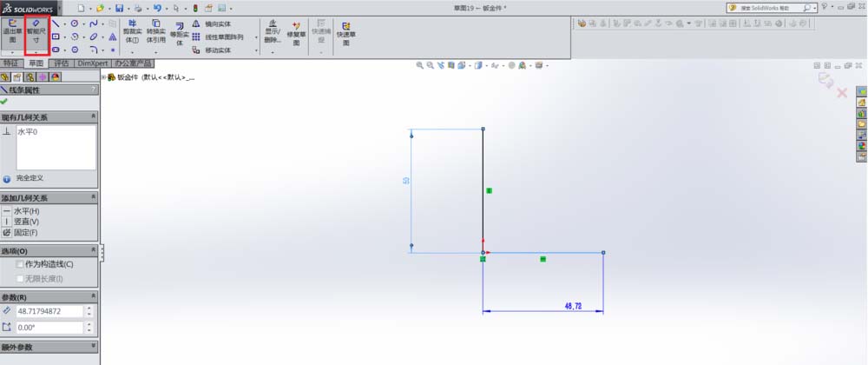Click Trim Entities (剪裁实体) tool
The width and height of the screenshot is (868, 365).
coord(132,32)
